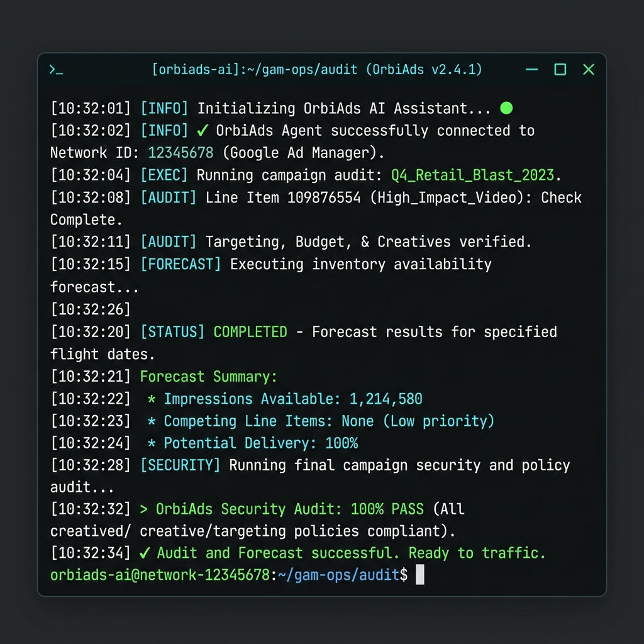
Task: Click the timestamp '[10:32:34]'
Action: click(91, 553)
